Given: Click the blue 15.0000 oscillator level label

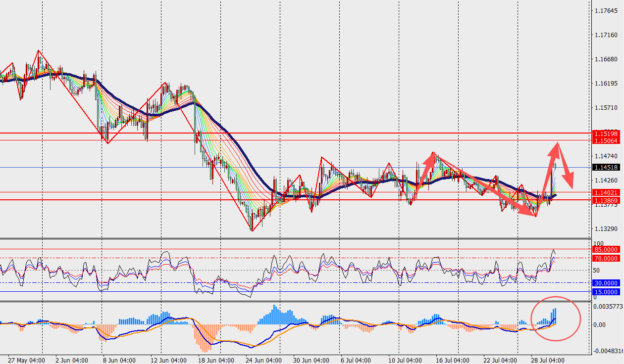Looking at the screenshot, I should tap(606, 292).
